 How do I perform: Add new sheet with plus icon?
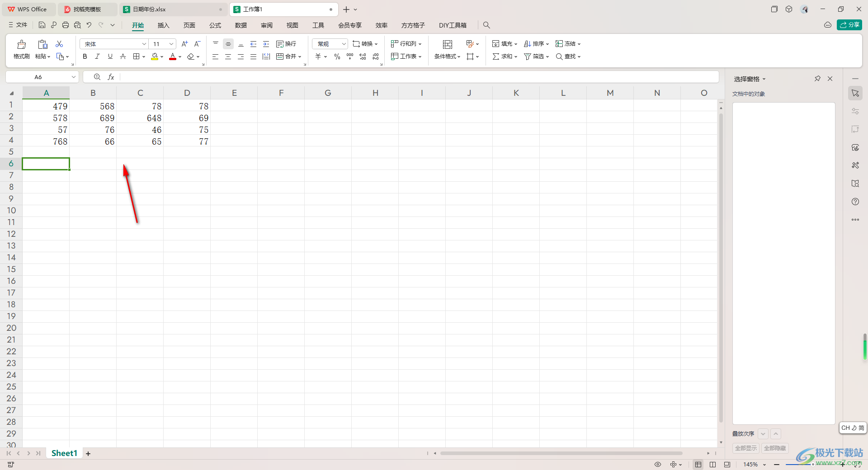pos(88,454)
